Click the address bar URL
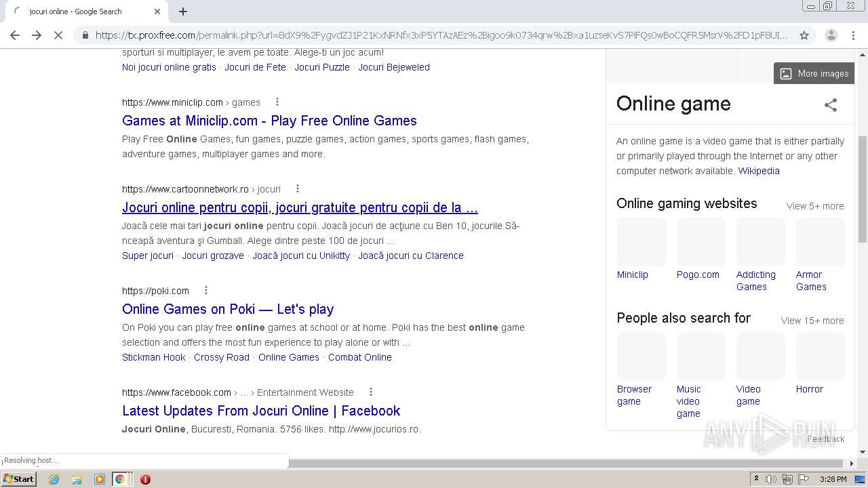Screen dimensions: 868x488 [441, 35]
